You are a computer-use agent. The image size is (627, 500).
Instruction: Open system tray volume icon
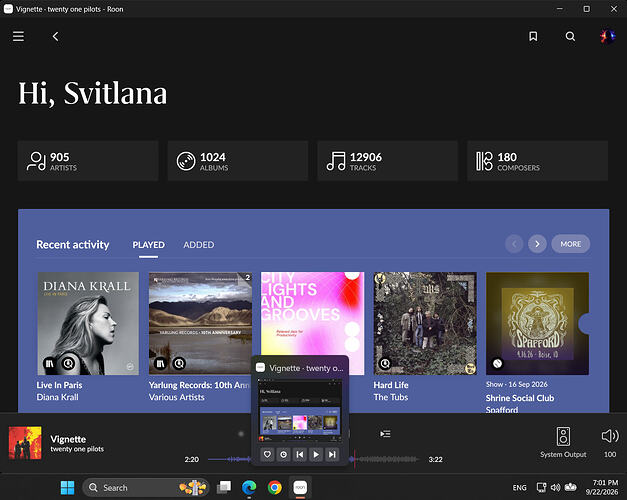555,487
